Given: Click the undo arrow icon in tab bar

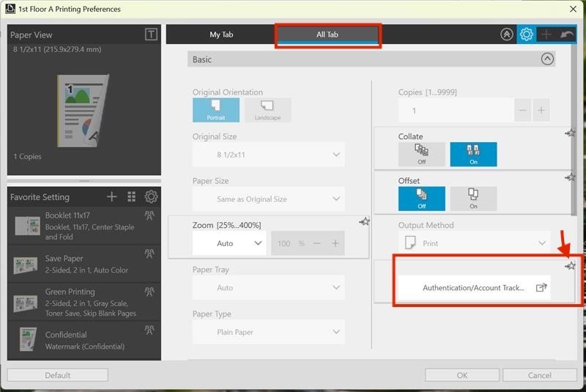Looking at the screenshot, I should click(566, 34).
